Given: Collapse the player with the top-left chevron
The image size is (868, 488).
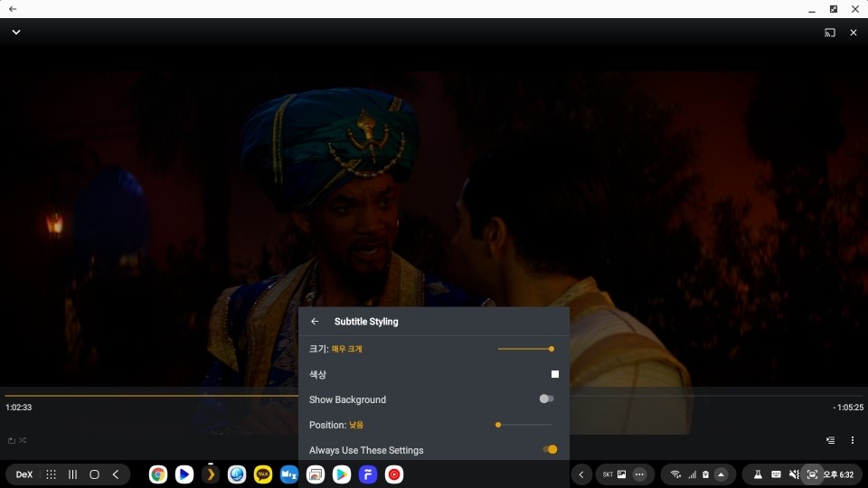Looking at the screenshot, I should click(16, 33).
